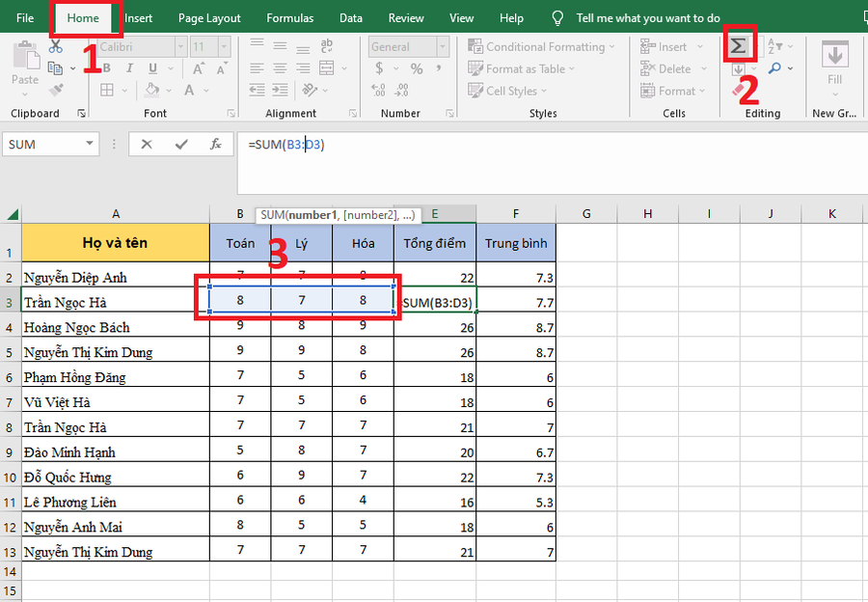Click Increase Decimal icon

pyautogui.click(x=378, y=90)
